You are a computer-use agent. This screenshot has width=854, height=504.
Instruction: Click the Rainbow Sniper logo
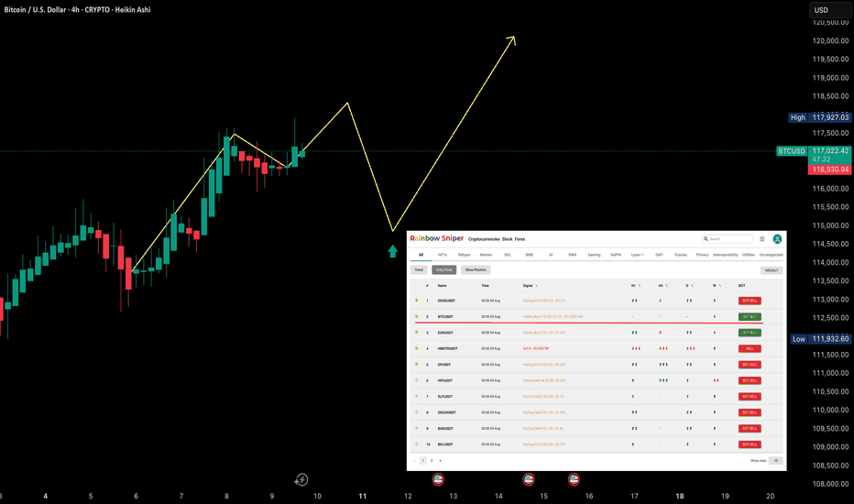click(x=437, y=238)
